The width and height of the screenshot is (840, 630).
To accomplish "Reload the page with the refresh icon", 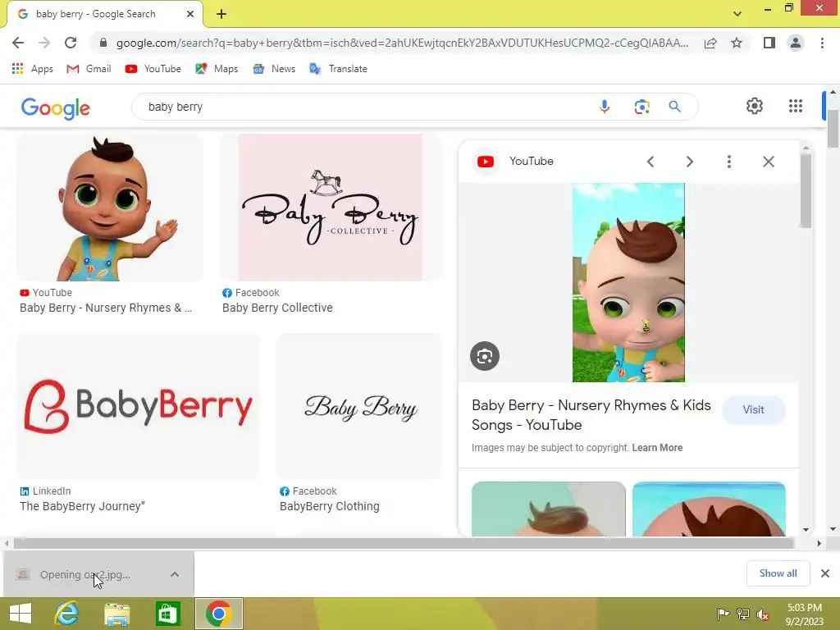I will coord(71,43).
